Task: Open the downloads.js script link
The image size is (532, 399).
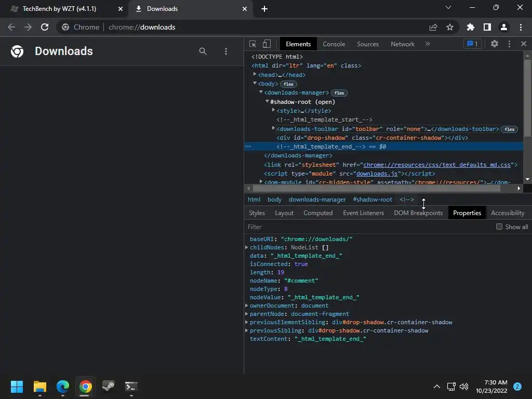Action: click(377, 174)
